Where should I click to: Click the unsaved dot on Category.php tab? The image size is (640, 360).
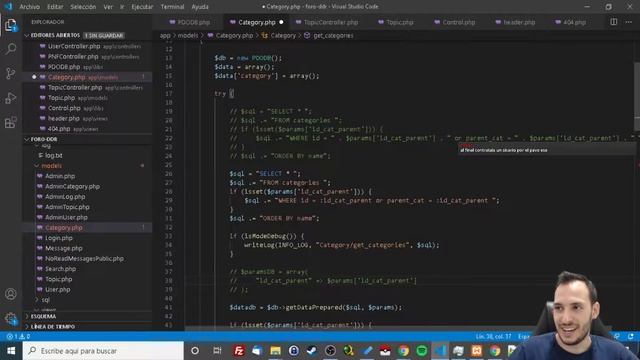[x=281, y=22]
